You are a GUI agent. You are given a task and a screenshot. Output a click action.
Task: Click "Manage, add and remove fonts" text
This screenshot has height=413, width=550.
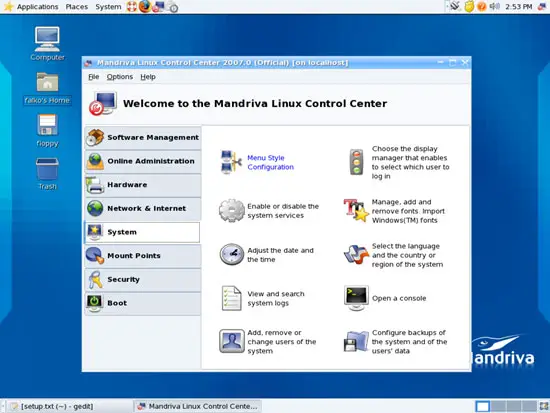pos(408,211)
